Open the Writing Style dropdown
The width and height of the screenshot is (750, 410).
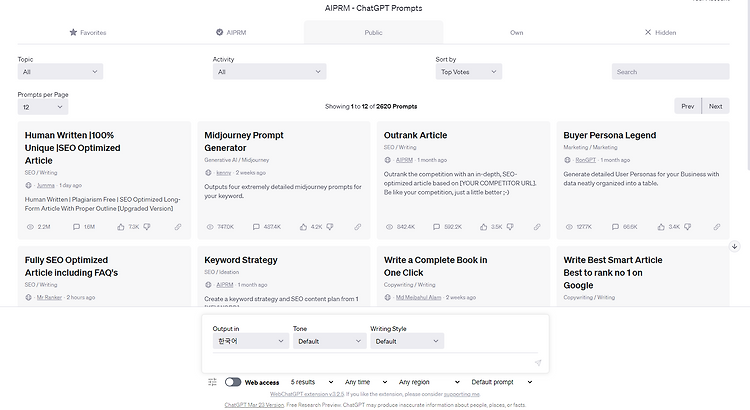pyautogui.click(x=407, y=341)
